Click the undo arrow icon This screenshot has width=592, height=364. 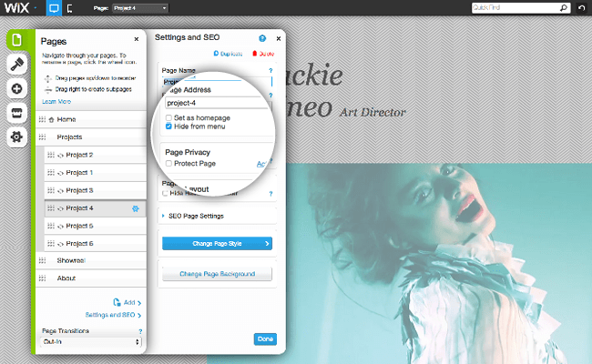[582, 8]
